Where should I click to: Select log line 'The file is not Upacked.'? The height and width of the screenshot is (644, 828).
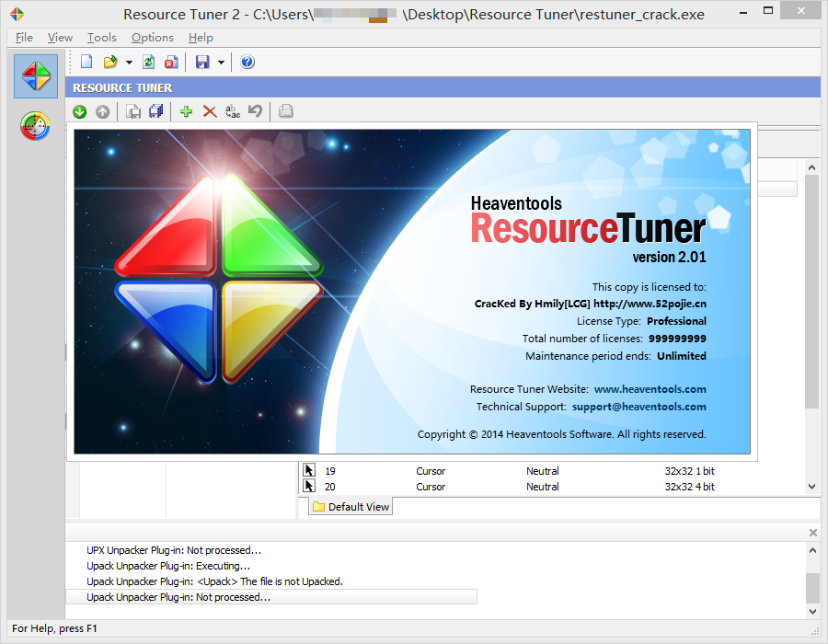click(292, 581)
